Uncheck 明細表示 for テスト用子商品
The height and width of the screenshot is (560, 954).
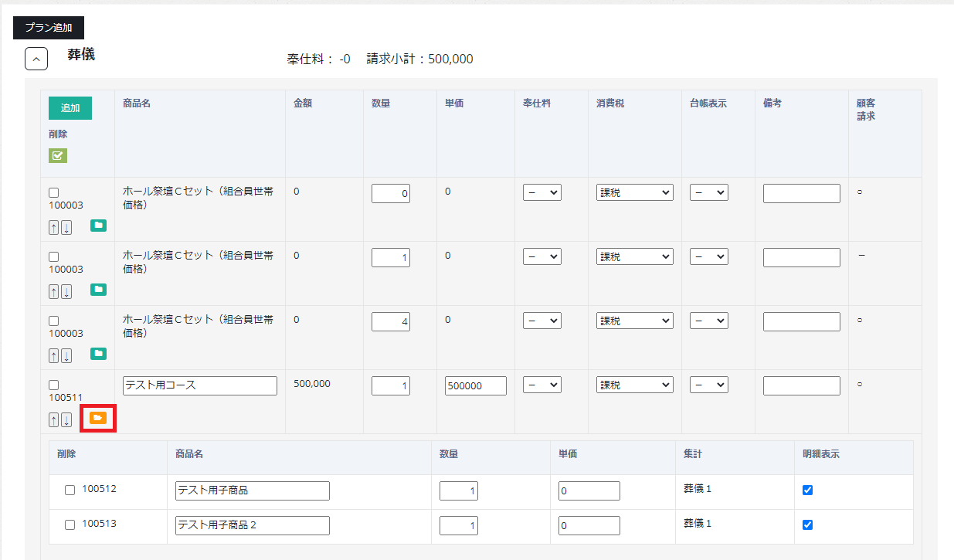tap(808, 490)
